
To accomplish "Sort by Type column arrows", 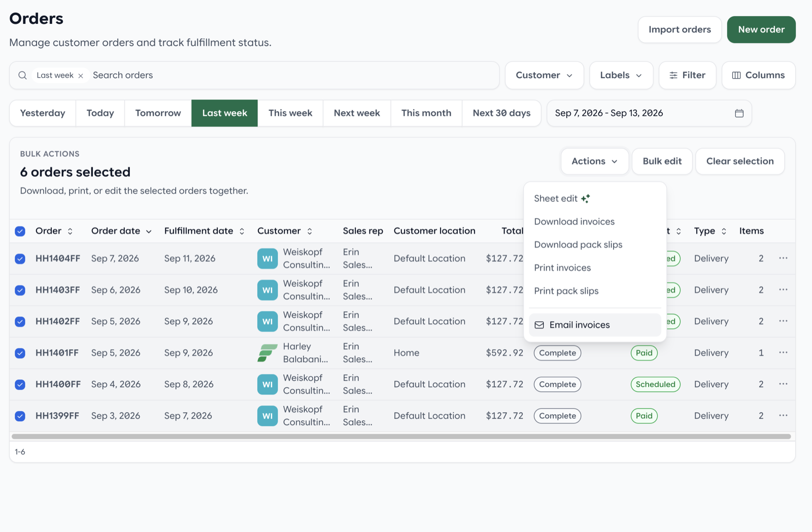I will tap(724, 231).
